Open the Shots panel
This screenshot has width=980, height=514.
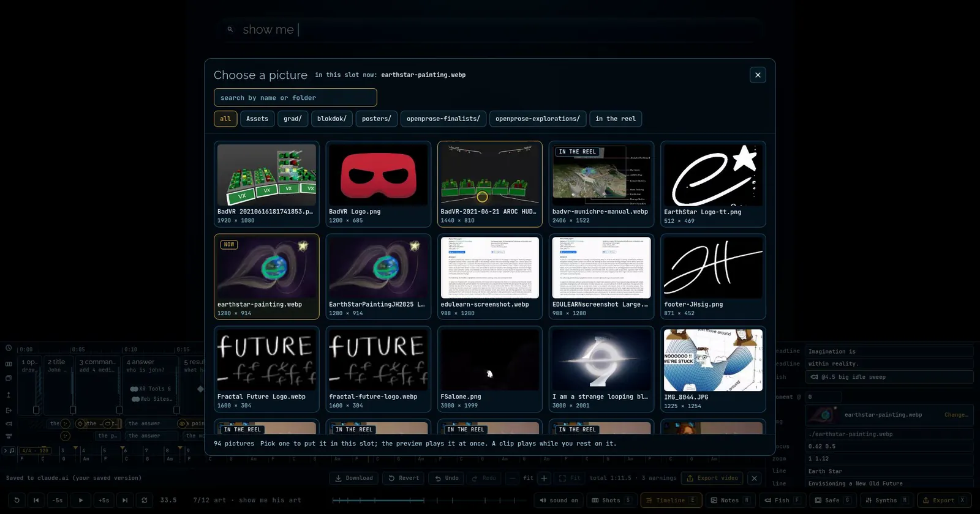[x=611, y=500]
